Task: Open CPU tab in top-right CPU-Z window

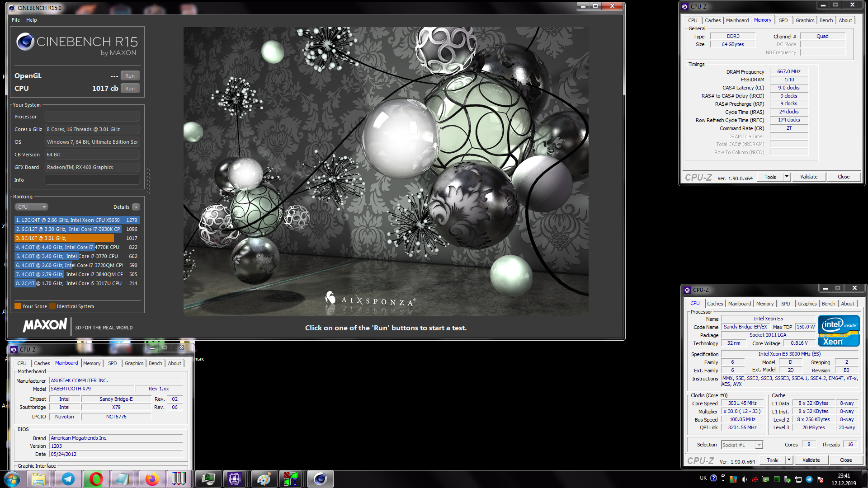Action: coord(693,20)
